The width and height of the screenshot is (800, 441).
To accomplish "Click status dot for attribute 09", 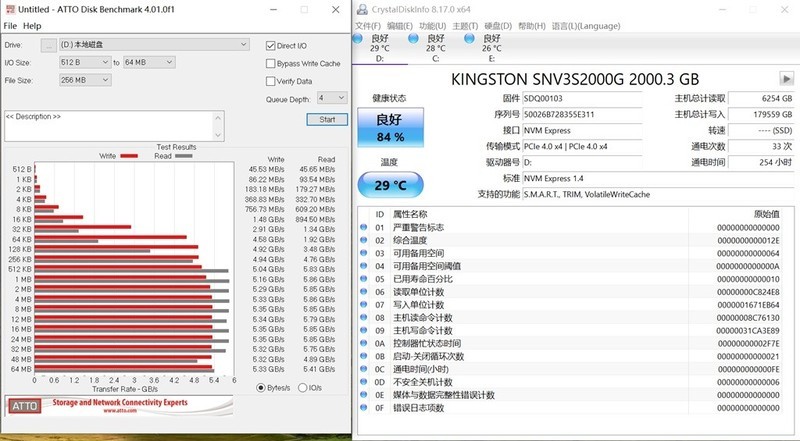I will point(363,330).
